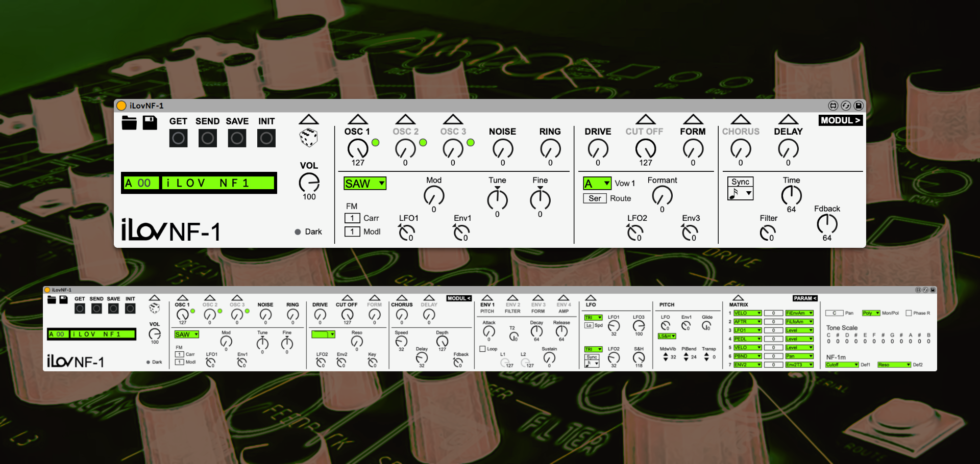Click the MODUL > button in top panel
The width and height of the screenshot is (980, 464).
click(840, 120)
